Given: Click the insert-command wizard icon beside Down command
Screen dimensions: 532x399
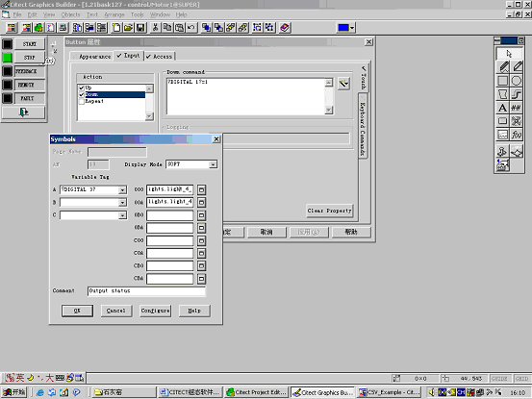Looking at the screenshot, I should pos(344,83).
